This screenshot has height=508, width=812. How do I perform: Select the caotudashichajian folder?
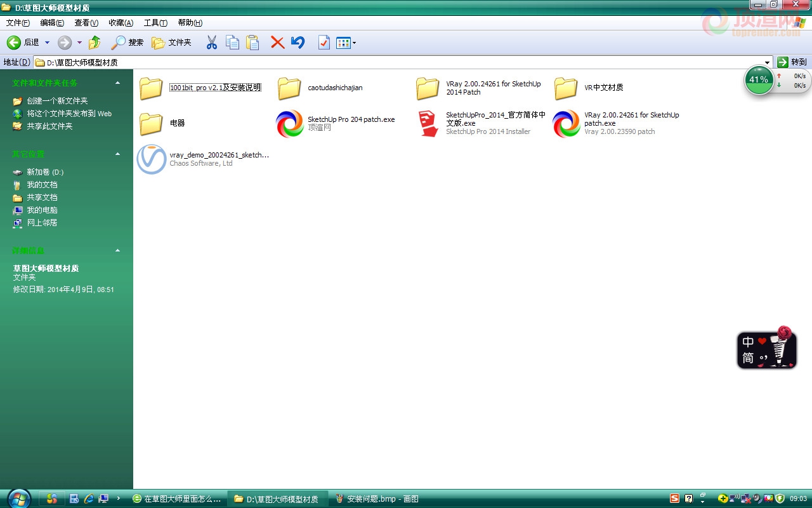point(320,88)
